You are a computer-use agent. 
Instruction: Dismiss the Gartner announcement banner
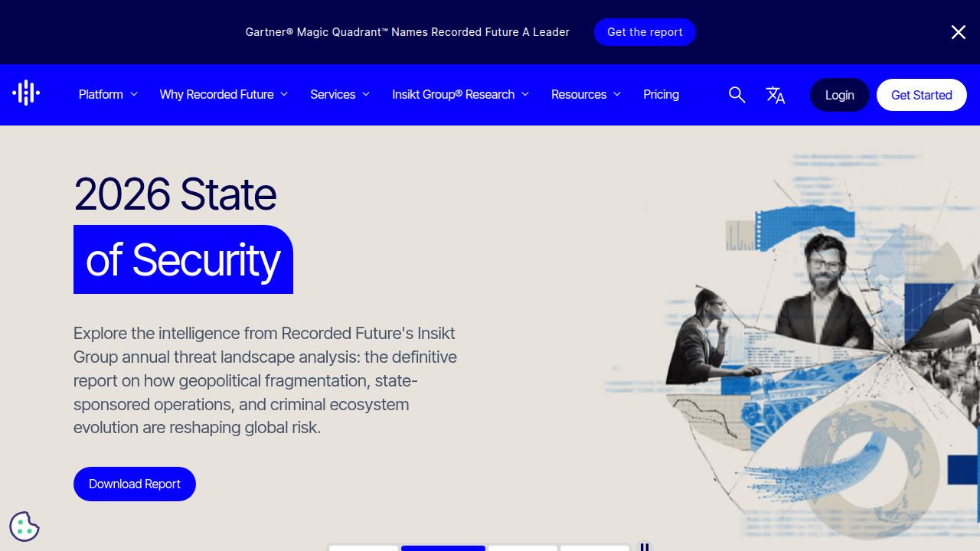point(958,32)
